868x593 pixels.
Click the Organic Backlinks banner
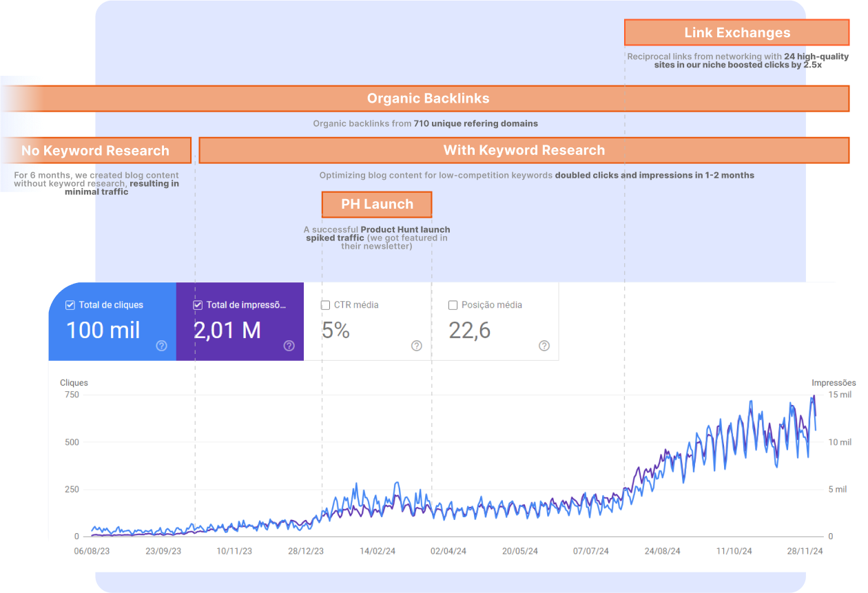click(x=428, y=98)
